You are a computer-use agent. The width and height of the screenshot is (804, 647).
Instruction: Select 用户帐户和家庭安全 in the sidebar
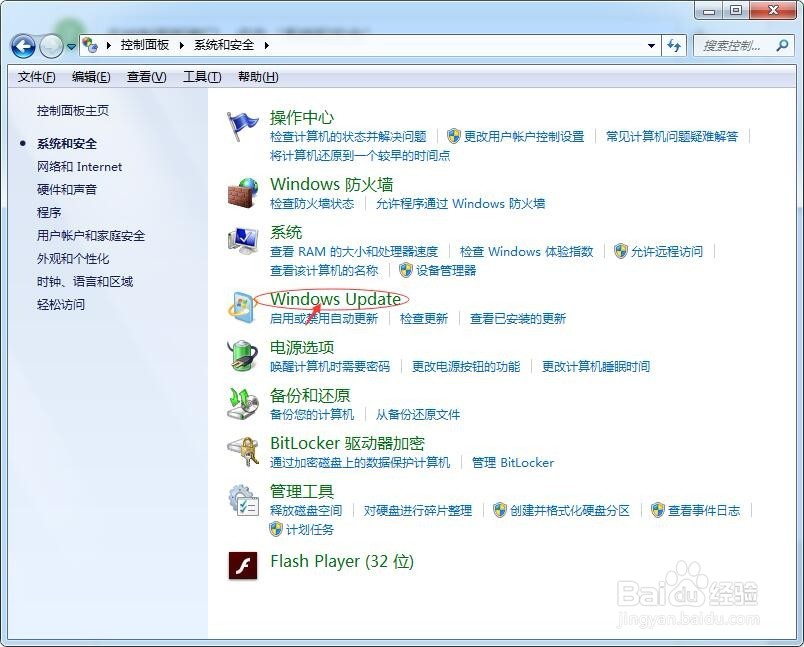click(x=91, y=235)
